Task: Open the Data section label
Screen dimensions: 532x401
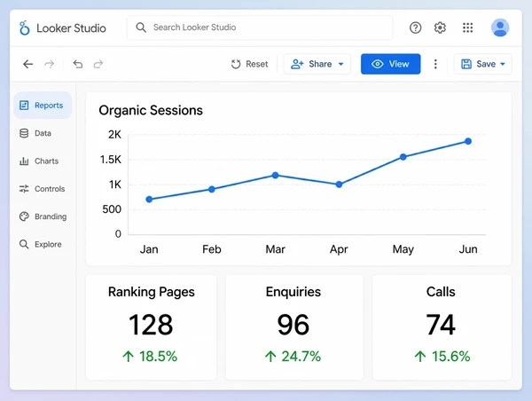Action: click(43, 133)
